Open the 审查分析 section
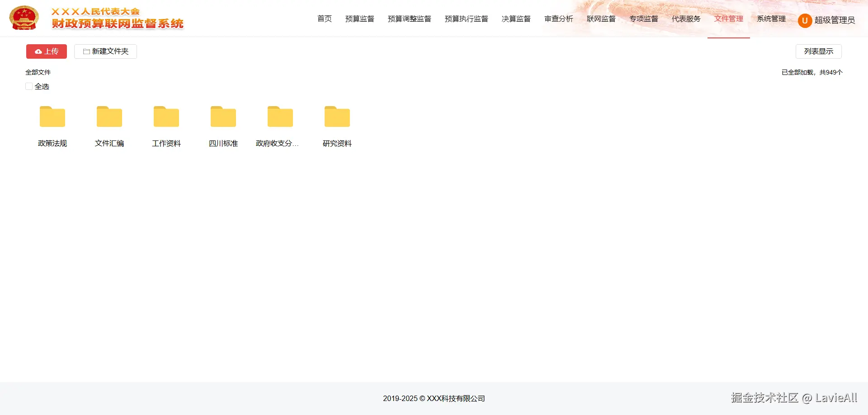The width and height of the screenshot is (868, 415). pos(559,19)
